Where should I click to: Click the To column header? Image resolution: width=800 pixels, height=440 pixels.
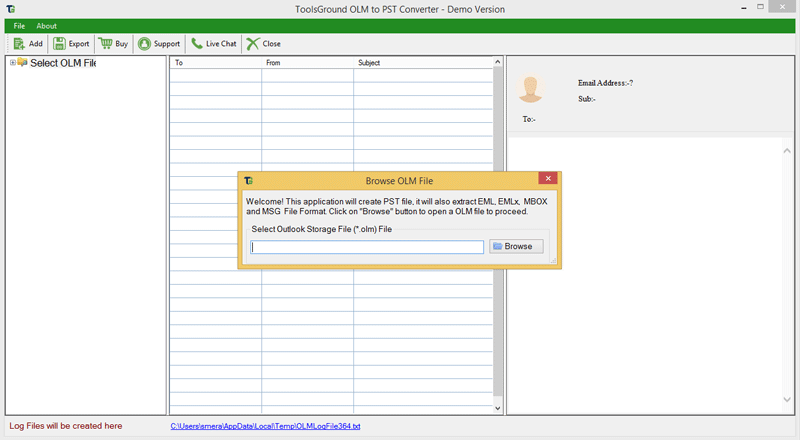point(215,63)
